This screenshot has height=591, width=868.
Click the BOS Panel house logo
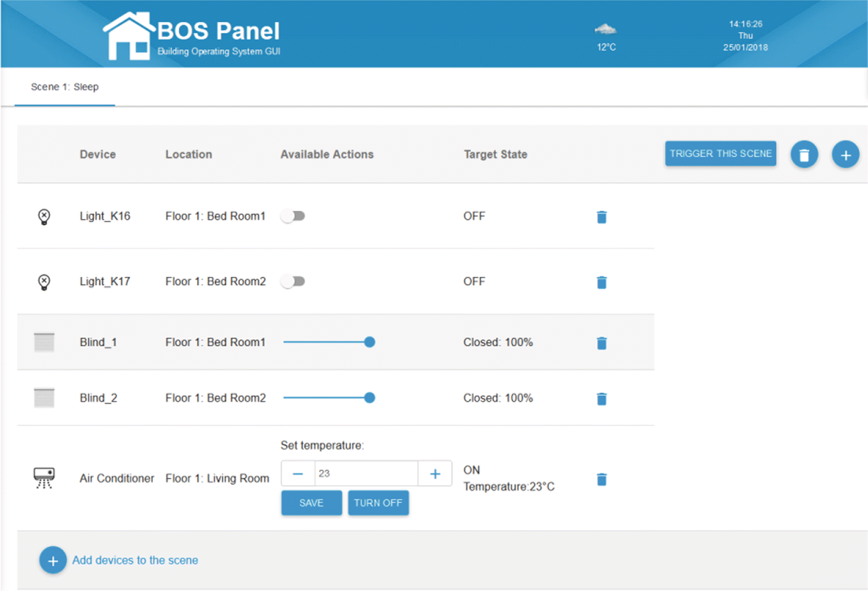point(129,36)
